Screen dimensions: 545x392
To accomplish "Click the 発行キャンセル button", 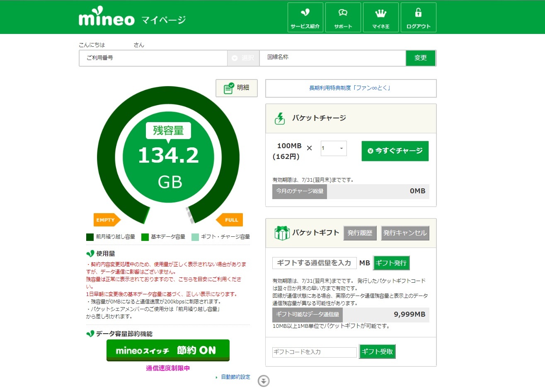I will [405, 233].
